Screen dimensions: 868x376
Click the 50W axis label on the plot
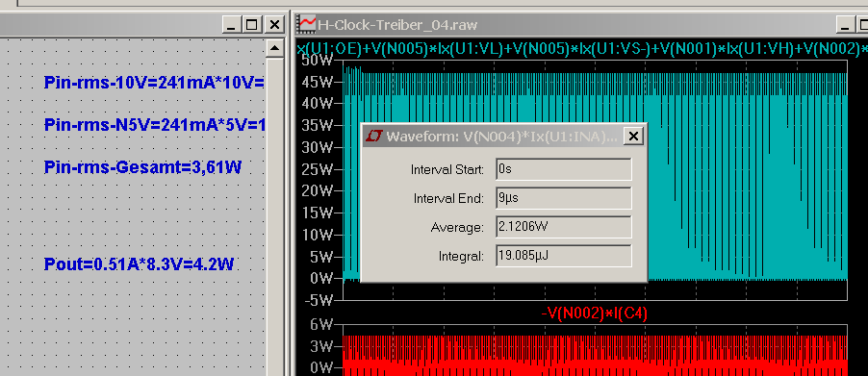pos(317,61)
